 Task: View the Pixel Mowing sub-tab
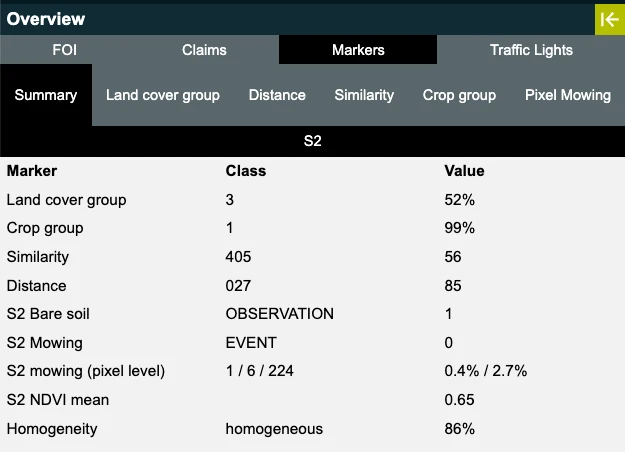coord(567,95)
